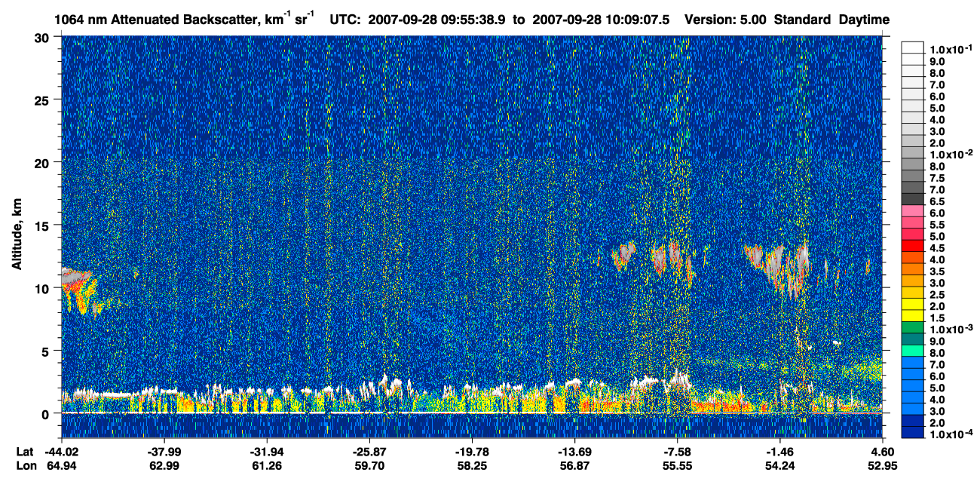Click latitude value '-19.78'
The width and height of the screenshot is (980, 503).
tap(472, 452)
